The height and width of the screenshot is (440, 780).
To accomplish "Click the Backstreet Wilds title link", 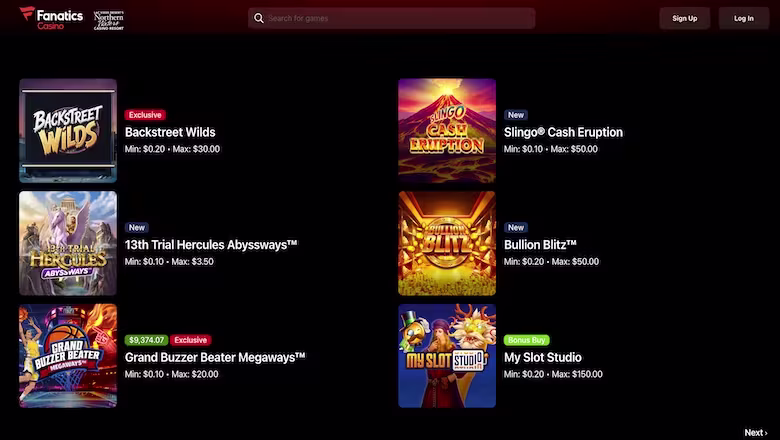I will (x=170, y=132).
